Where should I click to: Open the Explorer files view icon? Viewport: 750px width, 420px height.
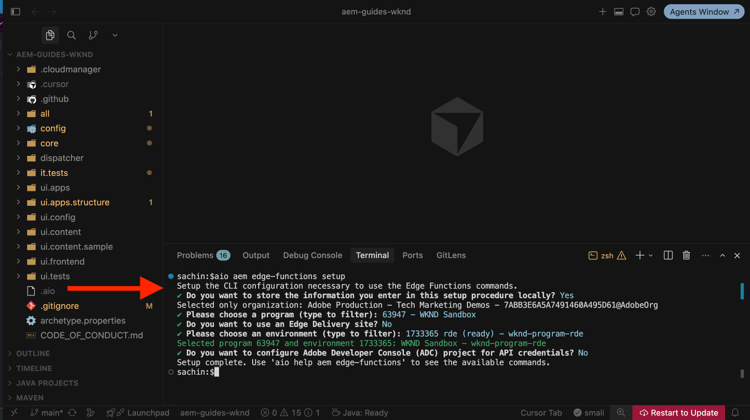(50, 35)
